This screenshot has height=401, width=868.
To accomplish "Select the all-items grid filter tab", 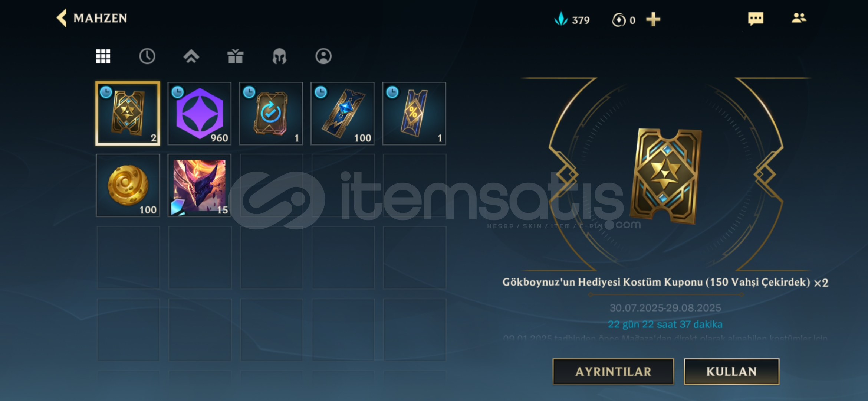I will pos(103,56).
